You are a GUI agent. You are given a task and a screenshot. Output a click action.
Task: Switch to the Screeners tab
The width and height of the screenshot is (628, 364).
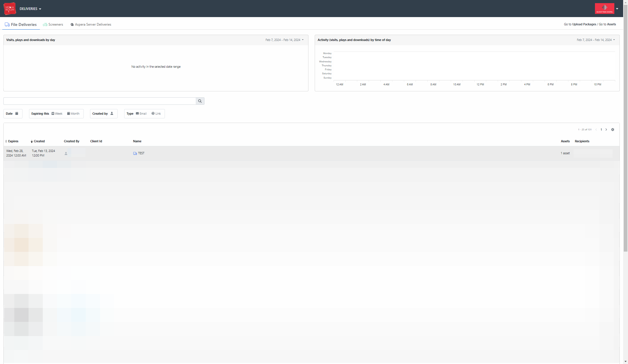point(53,24)
